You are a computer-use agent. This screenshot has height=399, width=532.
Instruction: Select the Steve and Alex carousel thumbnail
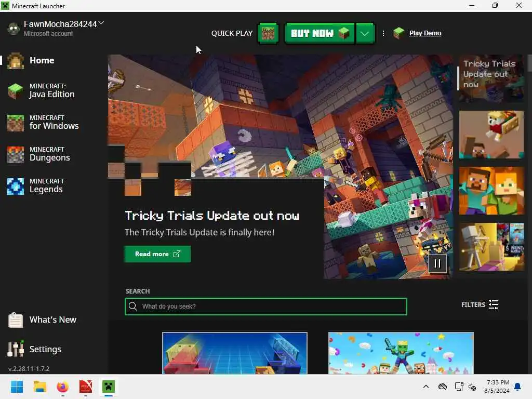tap(491, 191)
